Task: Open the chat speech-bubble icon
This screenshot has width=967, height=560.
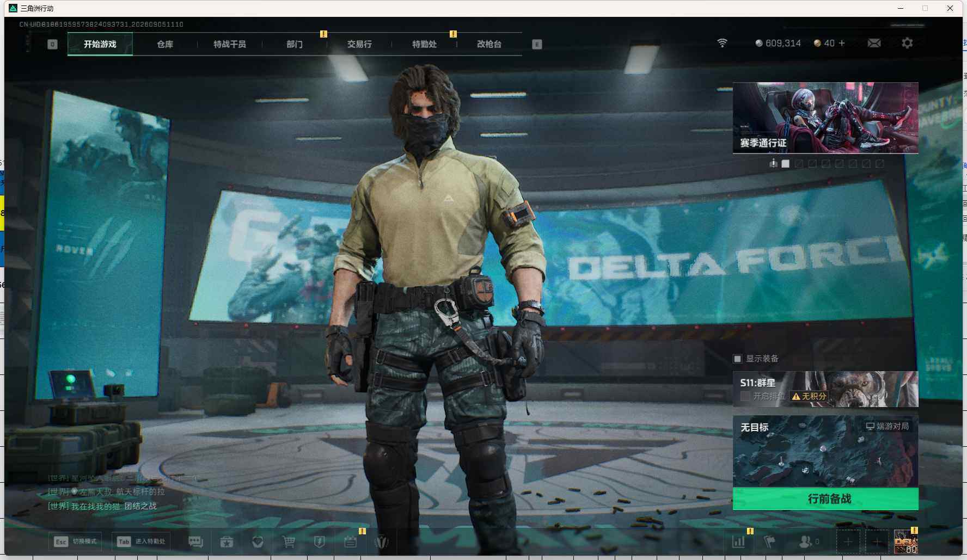Action: (195, 541)
